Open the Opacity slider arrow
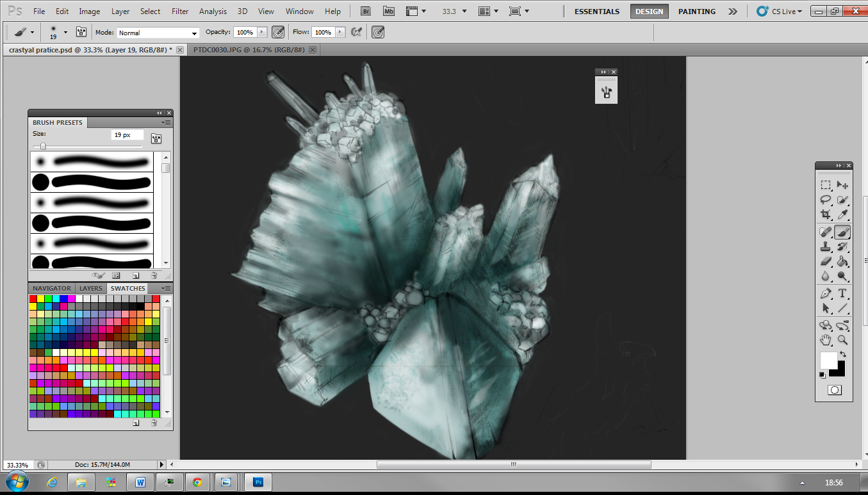Screen dimensions: 868x495 (261, 32)
